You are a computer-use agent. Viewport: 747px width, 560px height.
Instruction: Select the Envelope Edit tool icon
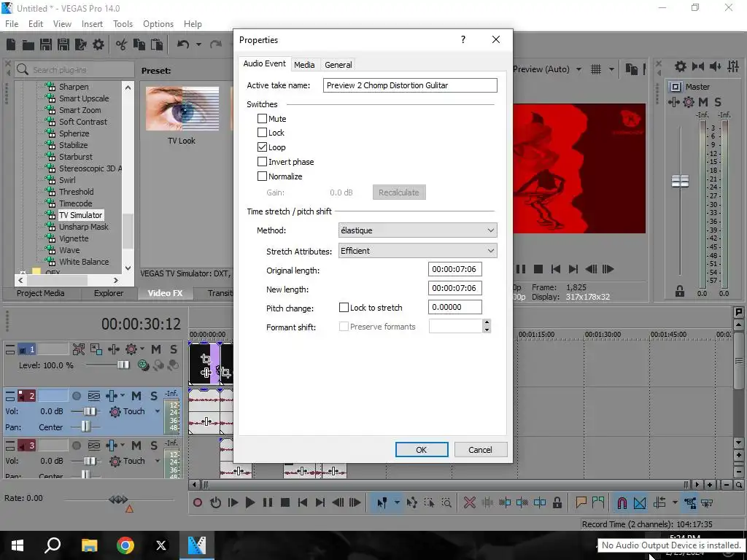[411, 502]
